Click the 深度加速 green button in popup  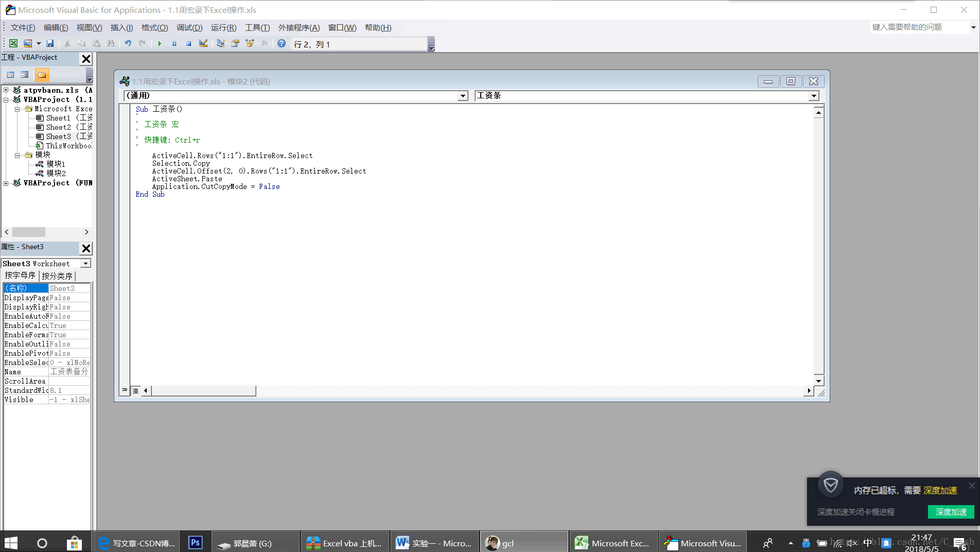pyautogui.click(x=951, y=512)
